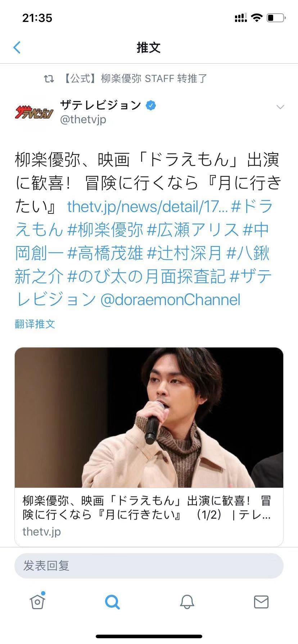Image resolution: width=298 pixels, height=644 pixels.
Task: Tap the 【公式】柳楽優弥 STAFF 转推了 label
Action: [135, 78]
